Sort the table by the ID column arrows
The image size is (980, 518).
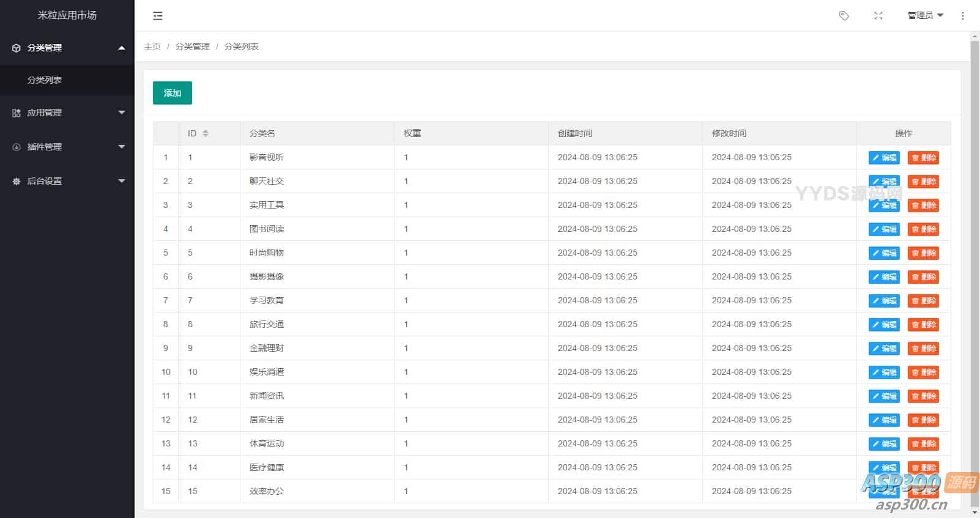(x=206, y=133)
